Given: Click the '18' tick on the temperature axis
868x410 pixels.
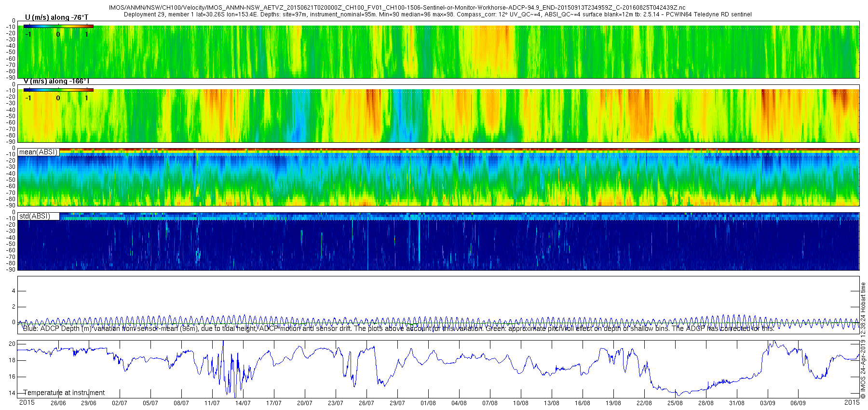Looking at the screenshot, I should (13, 360).
